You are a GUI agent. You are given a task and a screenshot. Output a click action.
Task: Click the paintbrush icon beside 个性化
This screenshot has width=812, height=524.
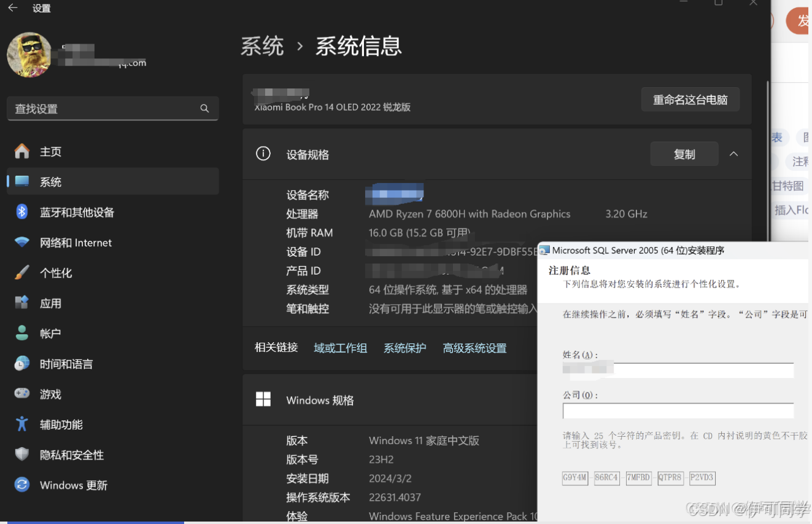22,272
